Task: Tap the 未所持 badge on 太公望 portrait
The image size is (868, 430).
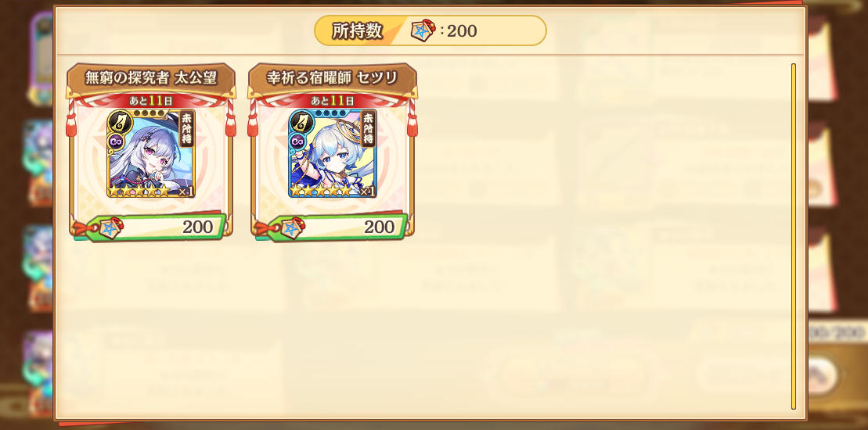Action: (x=186, y=128)
